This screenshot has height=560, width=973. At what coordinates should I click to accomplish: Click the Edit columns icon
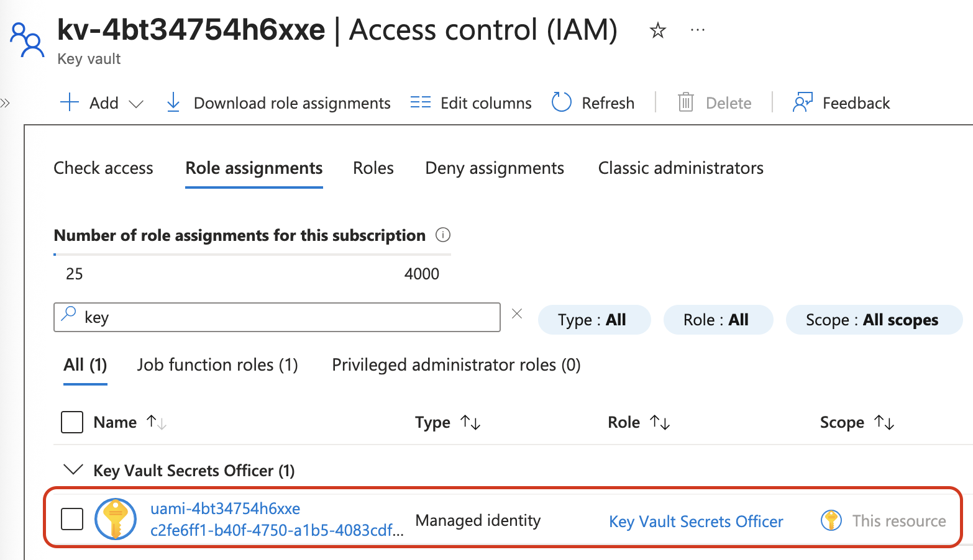pos(421,102)
